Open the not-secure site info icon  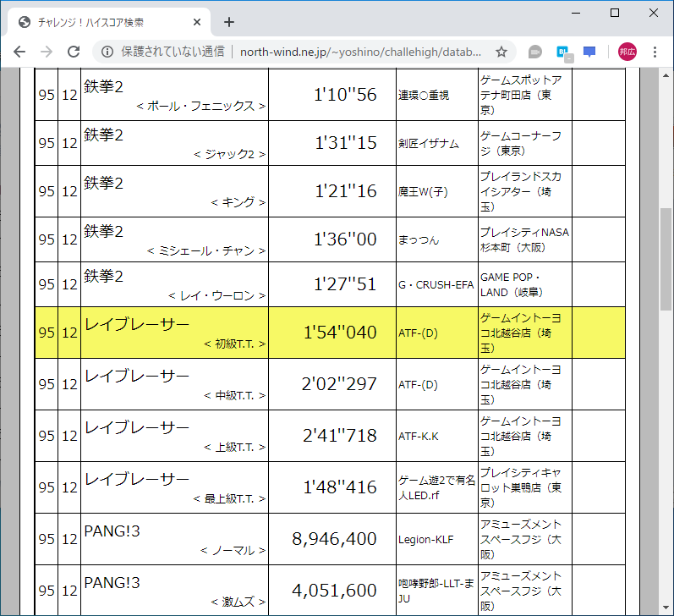point(107,52)
